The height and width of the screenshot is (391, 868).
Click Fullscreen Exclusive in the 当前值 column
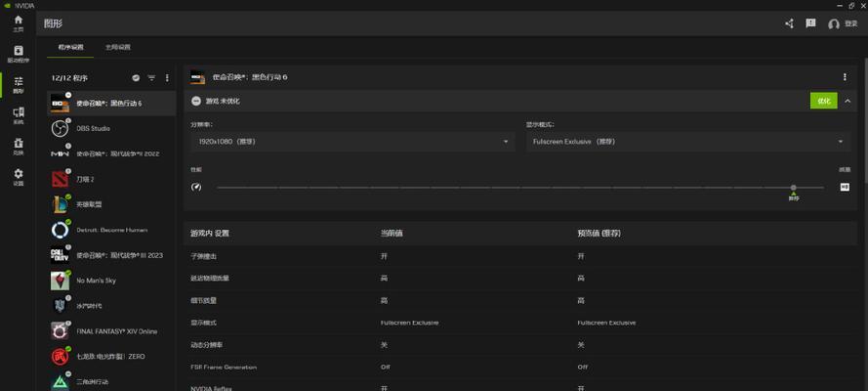[x=410, y=323]
